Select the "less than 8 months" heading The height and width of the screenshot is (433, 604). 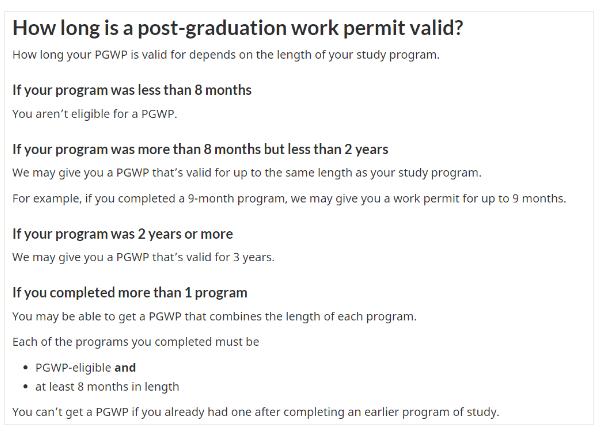(x=131, y=90)
